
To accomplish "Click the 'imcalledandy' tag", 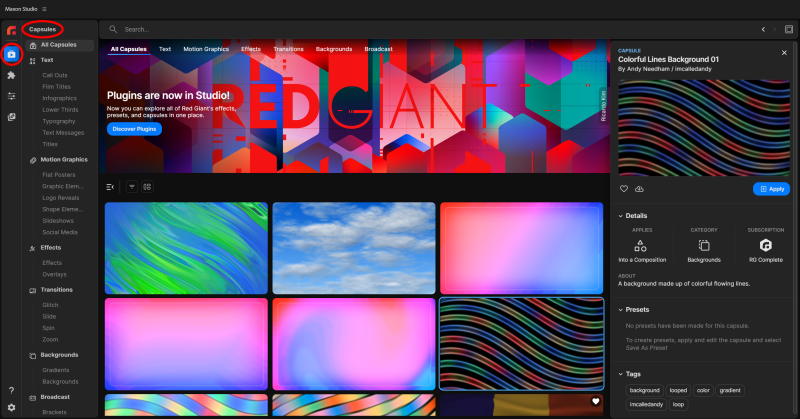I will coord(646,405).
